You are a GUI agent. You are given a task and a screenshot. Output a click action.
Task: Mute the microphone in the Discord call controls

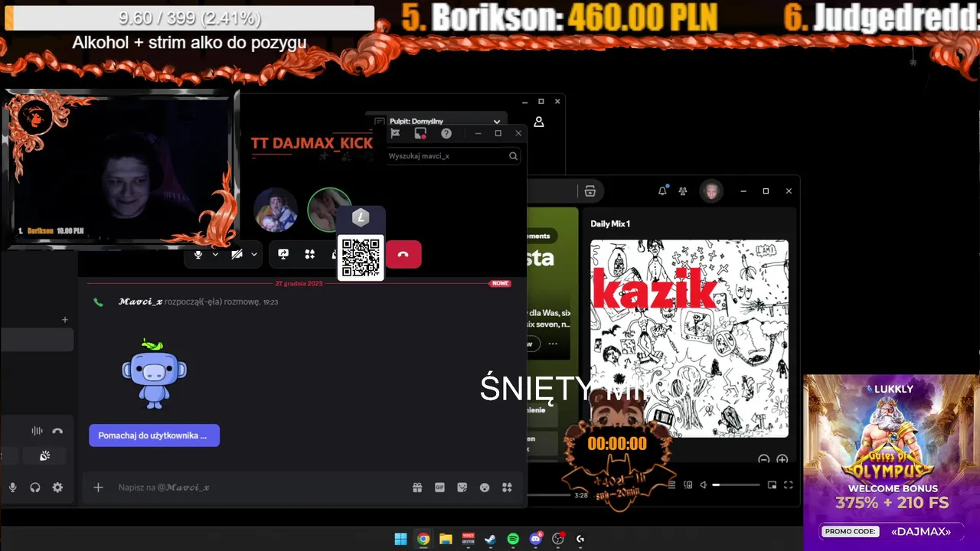coord(198,254)
